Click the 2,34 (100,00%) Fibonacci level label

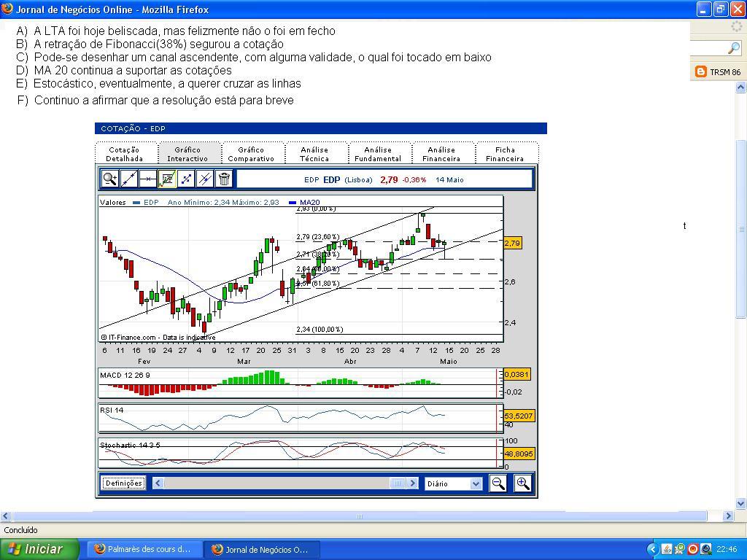[320, 330]
